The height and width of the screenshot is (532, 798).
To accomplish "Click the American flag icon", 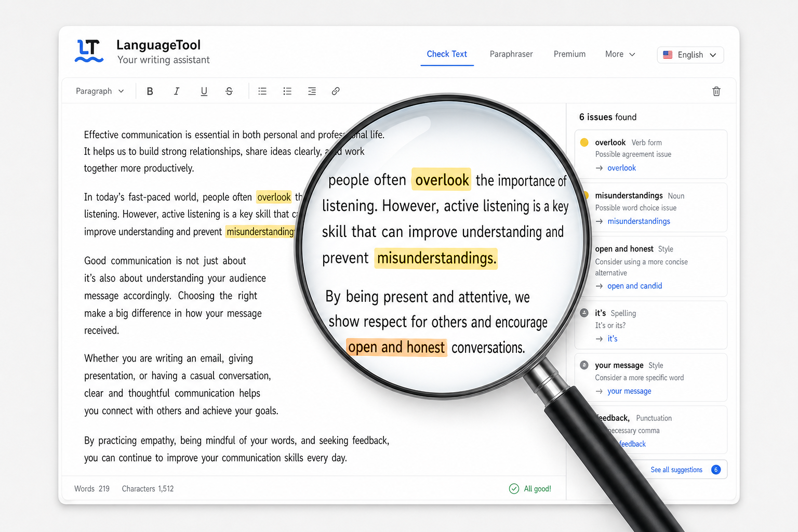I will pos(668,55).
